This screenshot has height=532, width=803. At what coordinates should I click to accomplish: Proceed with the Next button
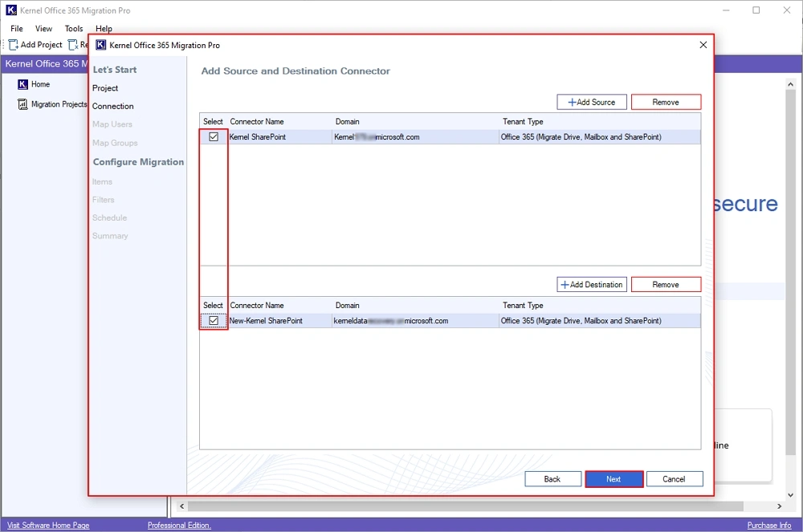click(613, 479)
